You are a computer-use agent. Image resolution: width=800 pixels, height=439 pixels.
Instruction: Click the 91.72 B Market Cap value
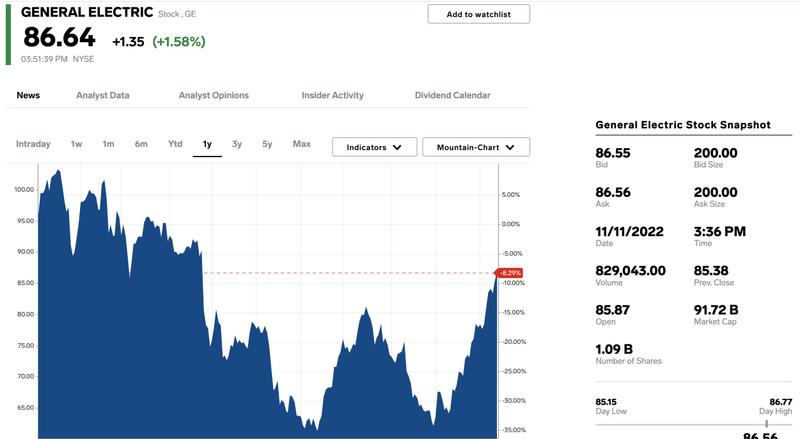pos(716,310)
